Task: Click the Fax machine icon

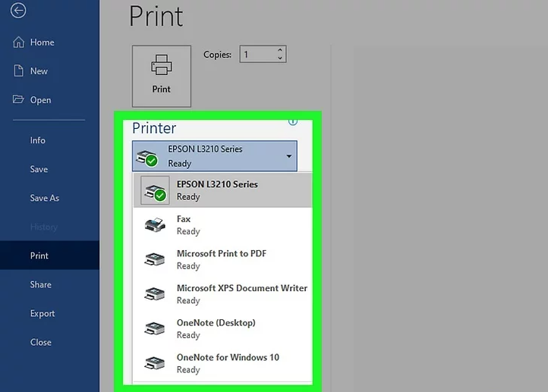Action: tap(155, 224)
